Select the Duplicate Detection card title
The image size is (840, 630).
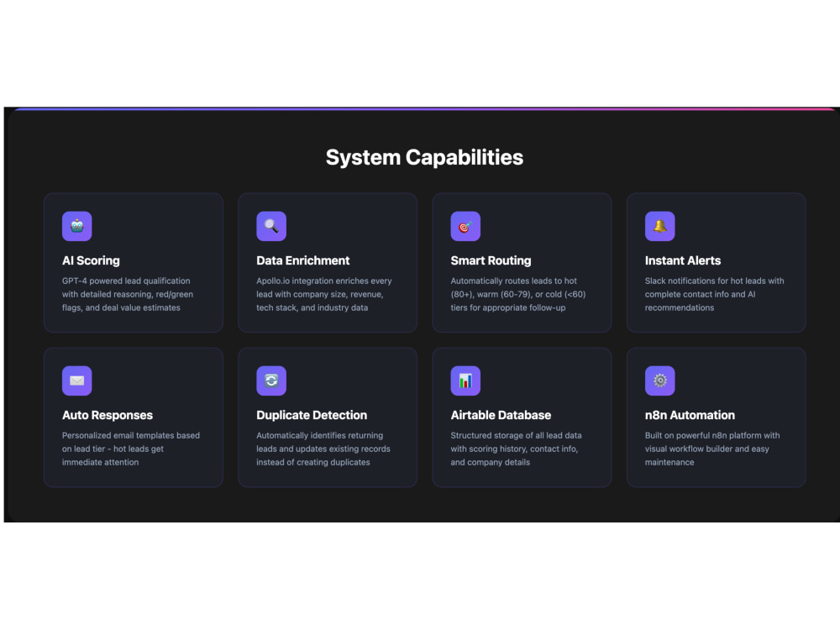312,415
